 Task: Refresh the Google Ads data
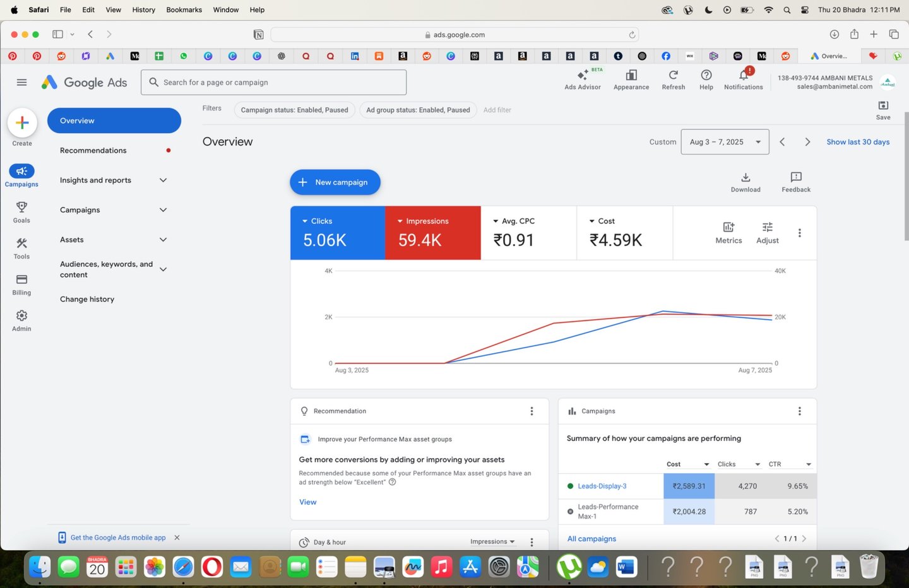(674, 75)
